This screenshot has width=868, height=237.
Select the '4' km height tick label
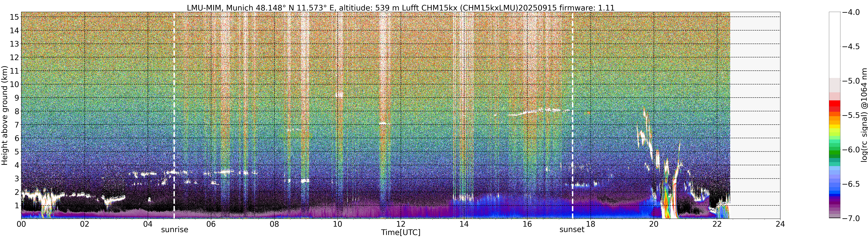point(17,165)
